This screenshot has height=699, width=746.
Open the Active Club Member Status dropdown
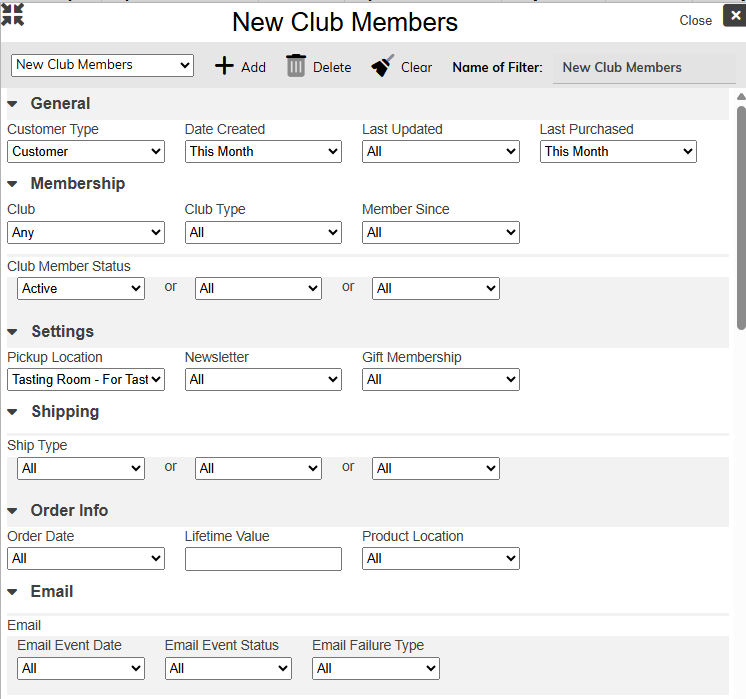tap(81, 289)
